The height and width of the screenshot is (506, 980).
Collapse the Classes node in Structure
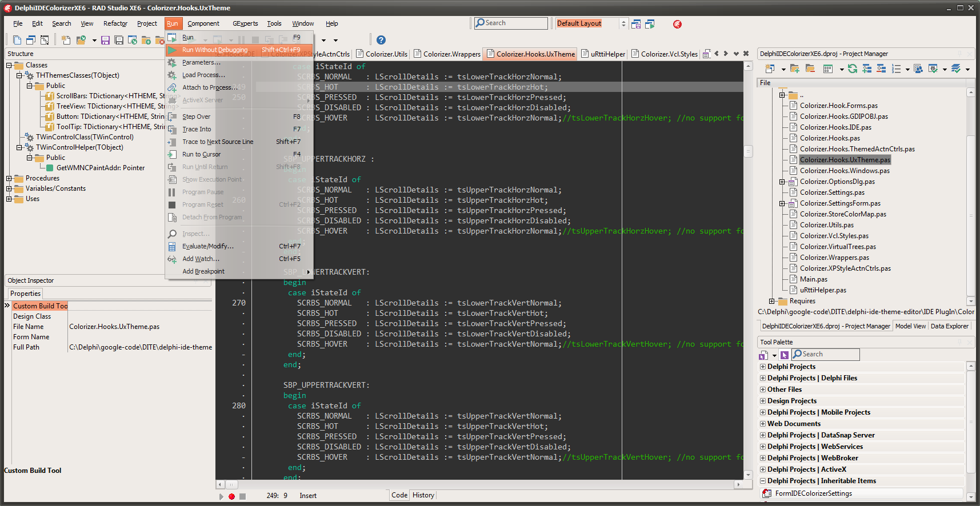(x=9, y=65)
